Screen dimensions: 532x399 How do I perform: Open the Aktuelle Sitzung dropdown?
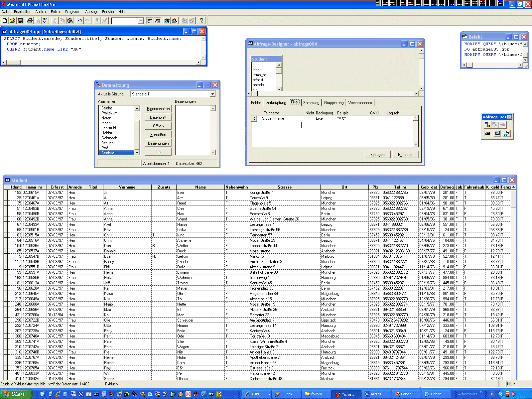[x=212, y=94]
